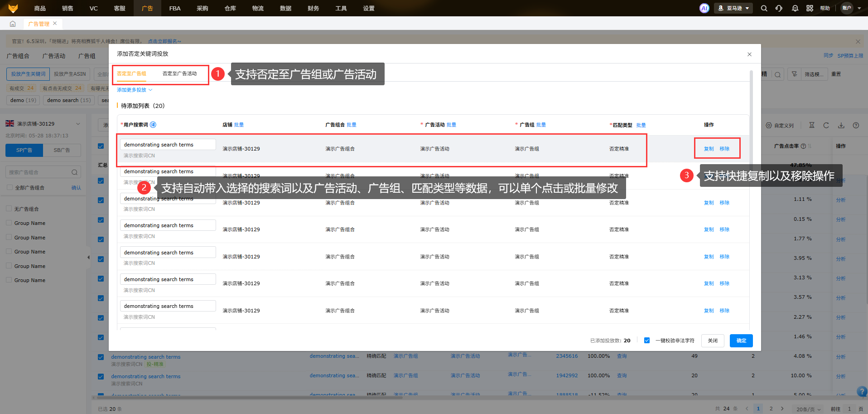
Task: Switch to 否定至广告活动 tab
Action: coord(179,73)
